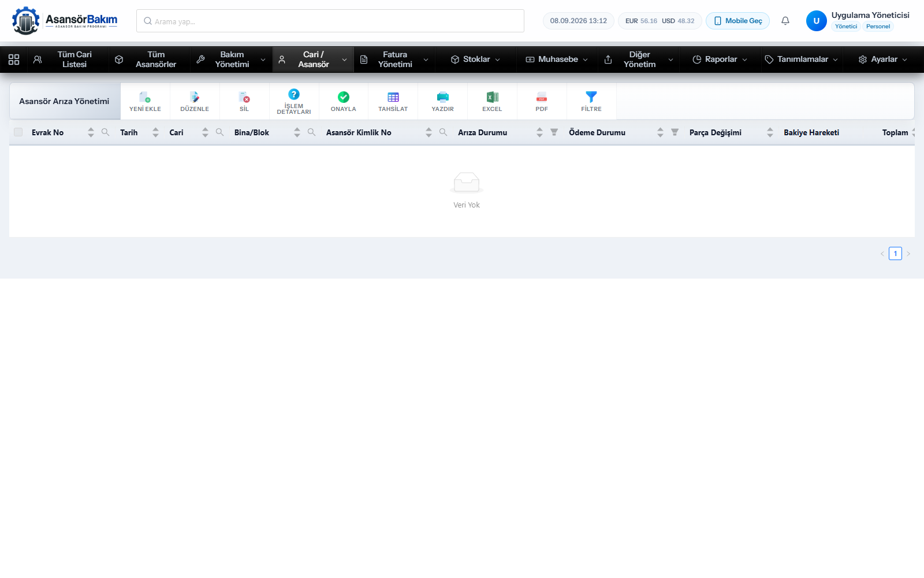The width and height of the screenshot is (924, 578).
Task: Open the Raporlar menu
Action: tap(720, 60)
